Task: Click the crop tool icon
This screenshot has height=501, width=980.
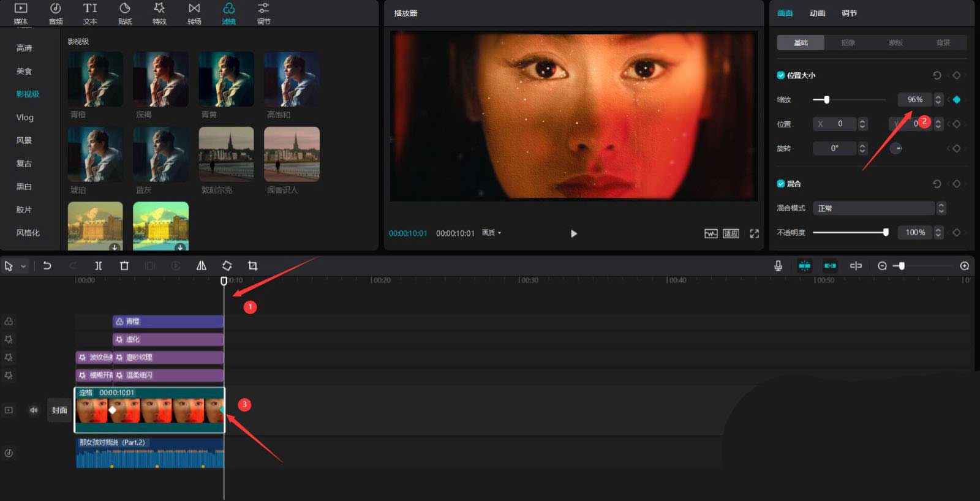Action: click(252, 266)
